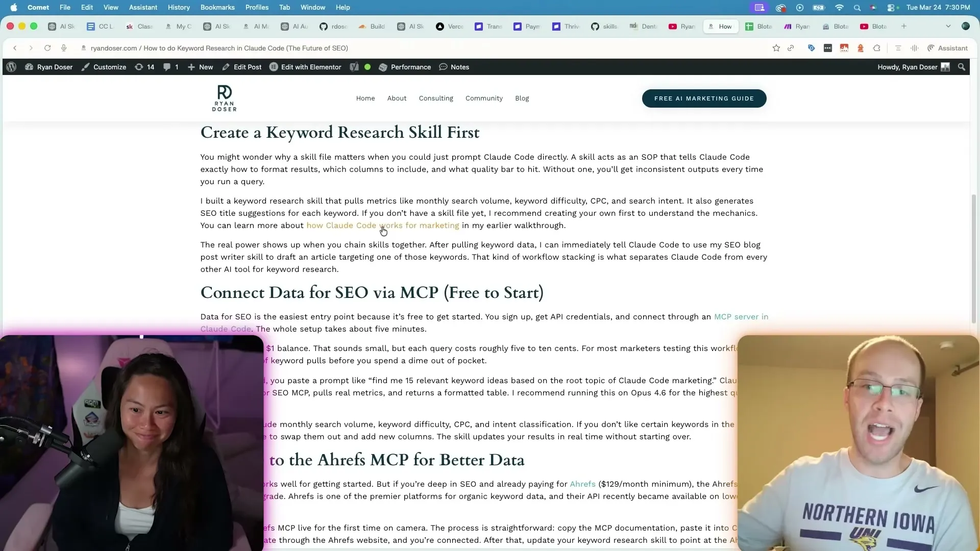Viewport: 980px width, 551px height.
Task: Reload the current page
Action: click(47, 48)
